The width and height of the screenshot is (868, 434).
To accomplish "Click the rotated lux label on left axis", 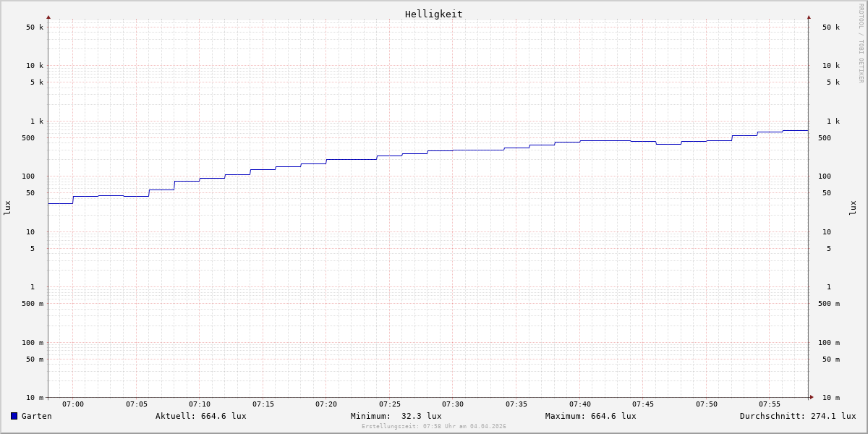I will [x=7, y=208].
